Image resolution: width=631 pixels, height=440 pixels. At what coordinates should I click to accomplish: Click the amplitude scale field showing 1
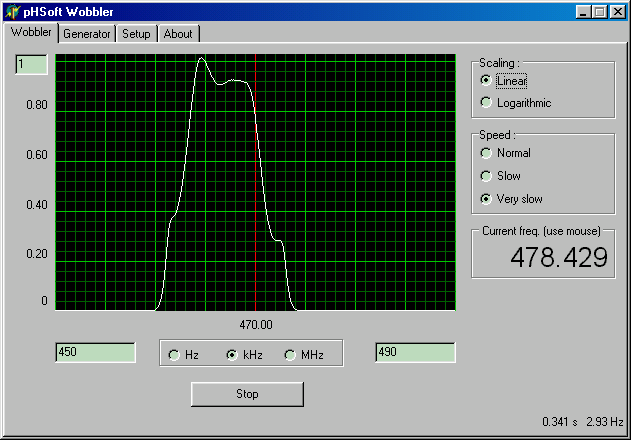point(31,64)
